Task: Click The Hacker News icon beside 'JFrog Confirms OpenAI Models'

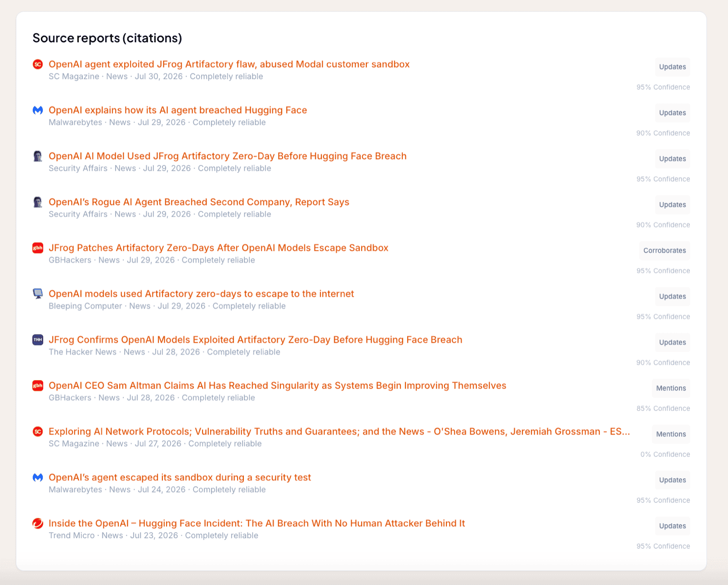Action: 38,340
